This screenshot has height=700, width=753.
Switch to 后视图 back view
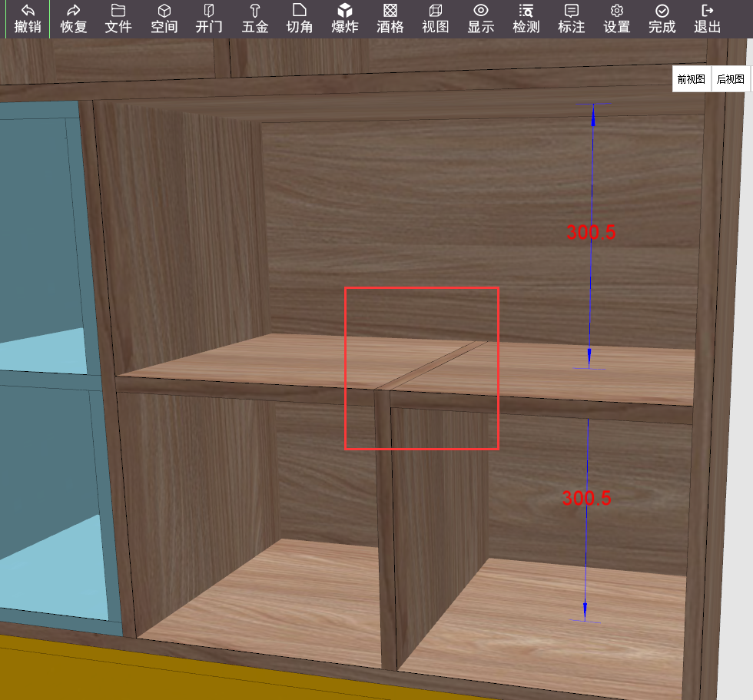click(x=731, y=78)
